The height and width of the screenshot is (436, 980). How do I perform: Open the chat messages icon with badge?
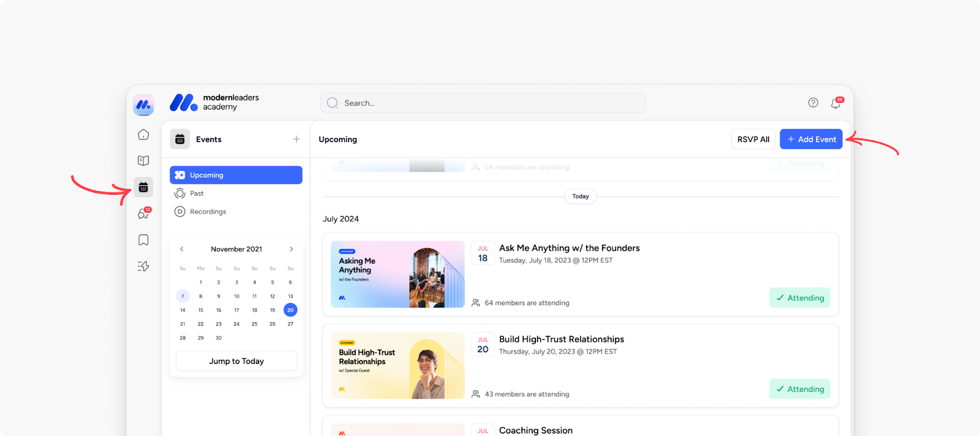[x=144, y=213]
